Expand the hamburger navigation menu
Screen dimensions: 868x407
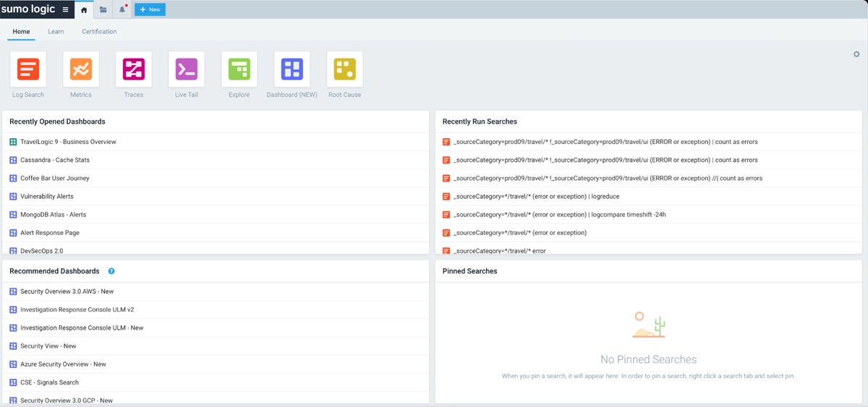click(x=66, y=9)
